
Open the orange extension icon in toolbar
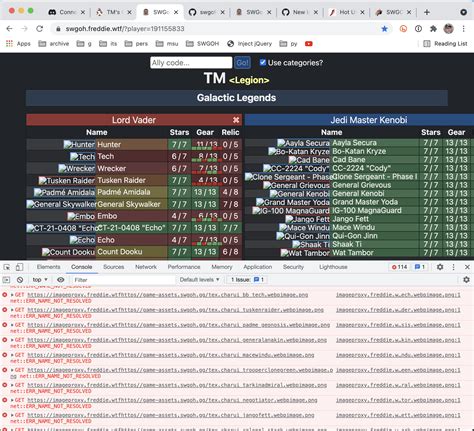coord(403,29)
